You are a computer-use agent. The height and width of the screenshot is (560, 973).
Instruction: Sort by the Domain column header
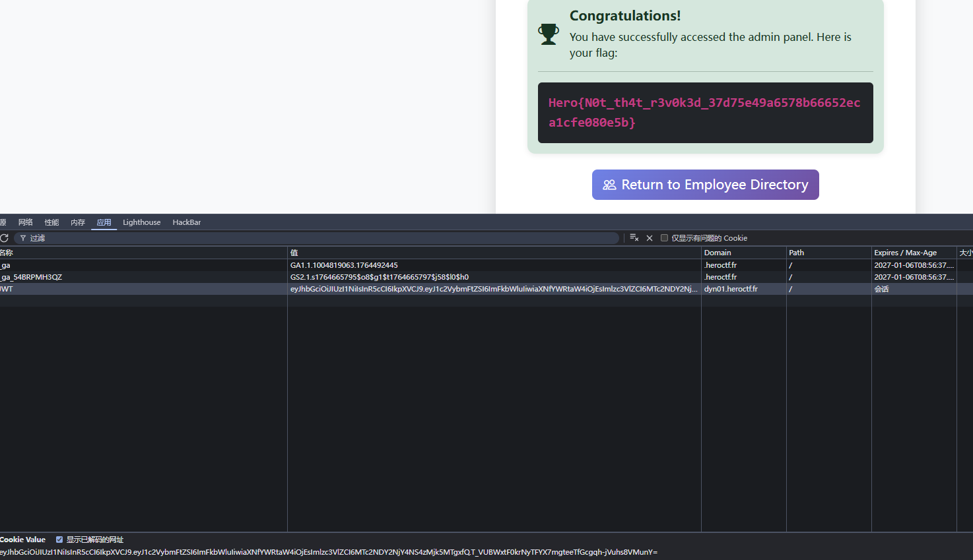718,253
